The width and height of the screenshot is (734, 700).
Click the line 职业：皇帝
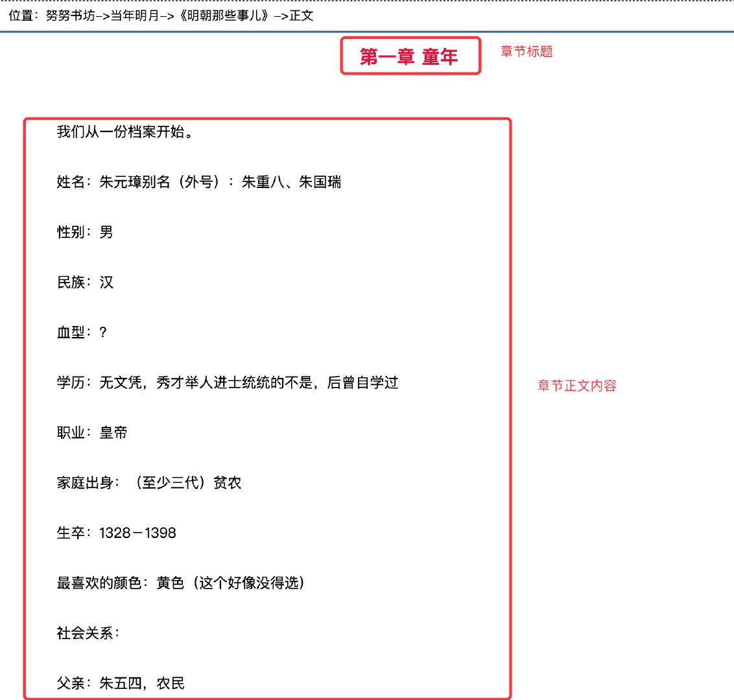pos(92,433)
